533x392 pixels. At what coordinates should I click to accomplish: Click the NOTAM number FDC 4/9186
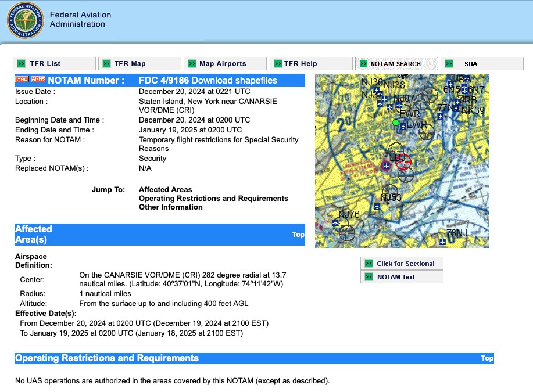click(x=164, y=80)
